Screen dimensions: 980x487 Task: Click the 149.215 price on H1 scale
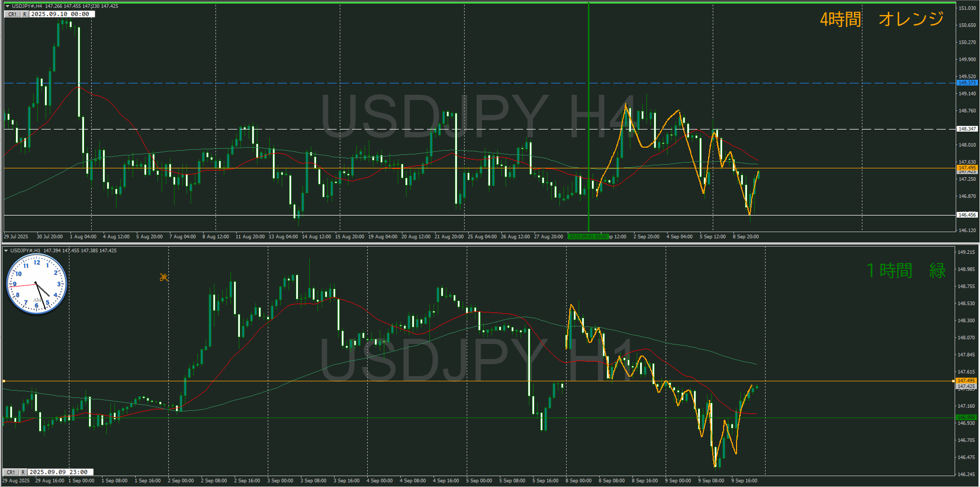click(x=967, y=252)
